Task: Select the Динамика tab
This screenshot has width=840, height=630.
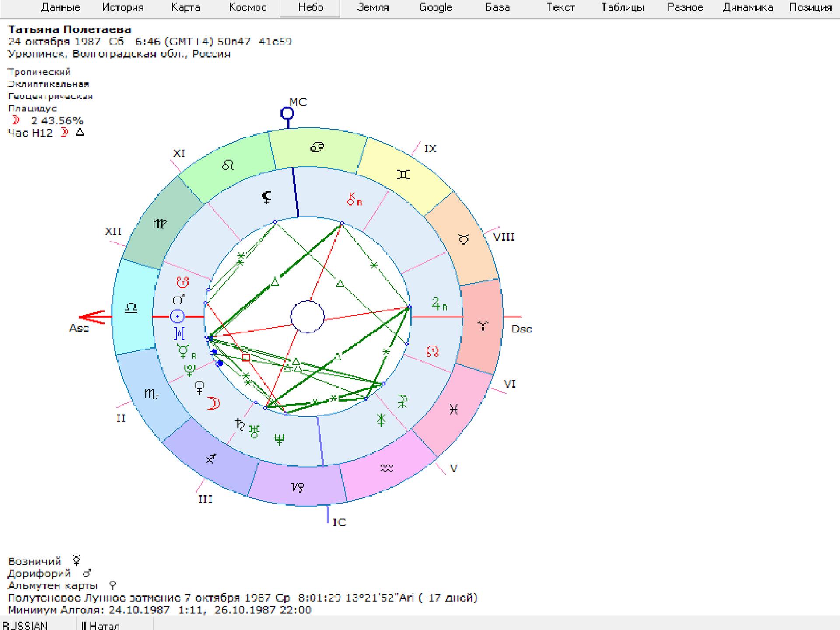Action: (747, 7)
